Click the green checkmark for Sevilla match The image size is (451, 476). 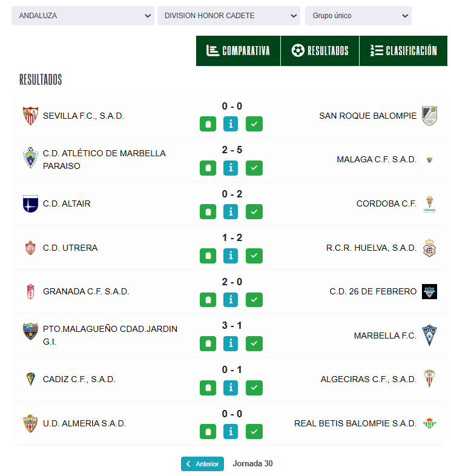[x=254, y=124]
